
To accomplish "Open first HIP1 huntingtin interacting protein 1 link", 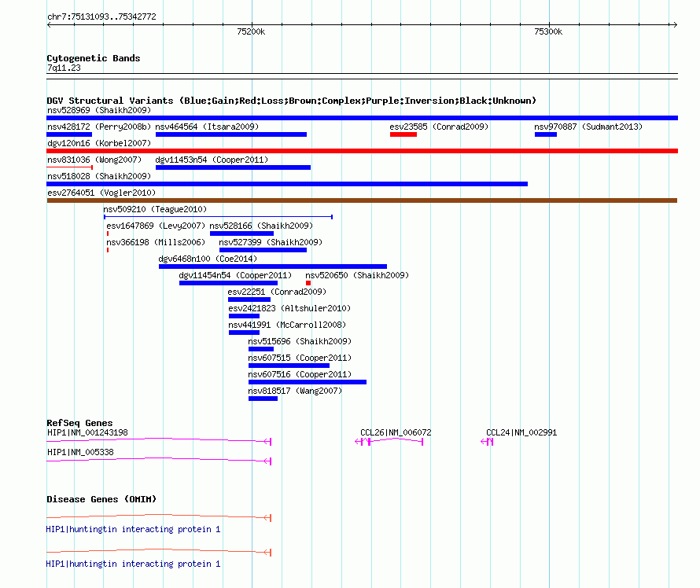I will pyautogui.click(x=133, y=529).
